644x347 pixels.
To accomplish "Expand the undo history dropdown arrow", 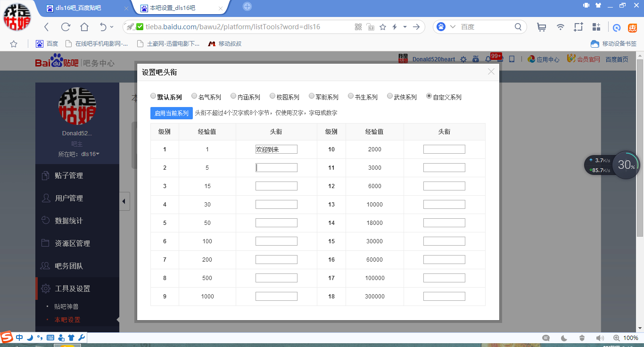I will pyautogui.click(x=112, y=27).
